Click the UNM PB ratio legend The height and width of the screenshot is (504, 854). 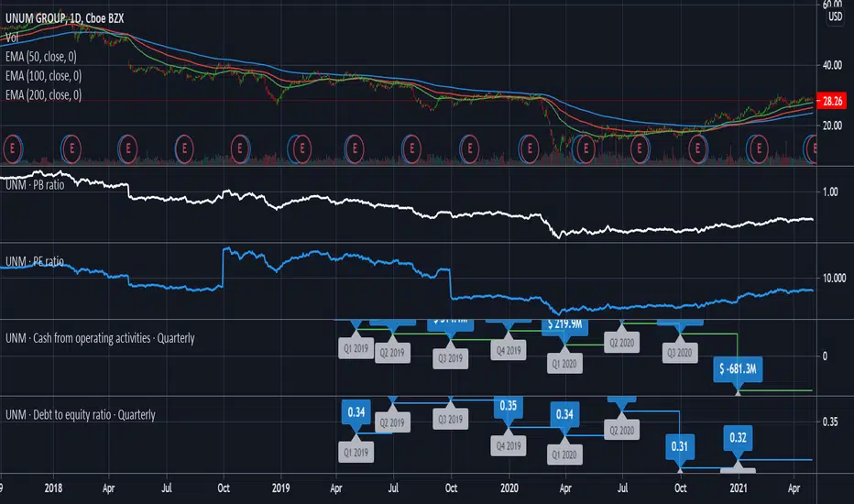point(35,185)
